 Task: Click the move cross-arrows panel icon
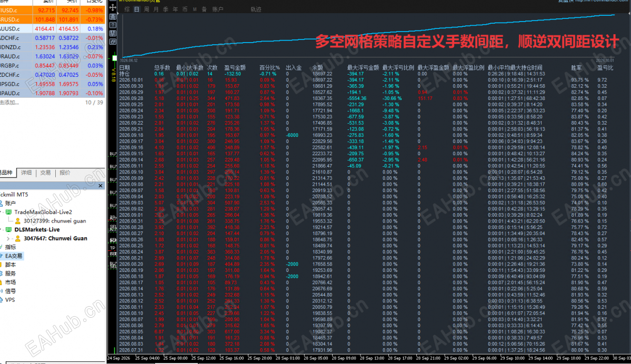pyautogui.click(x=113, y=7)
